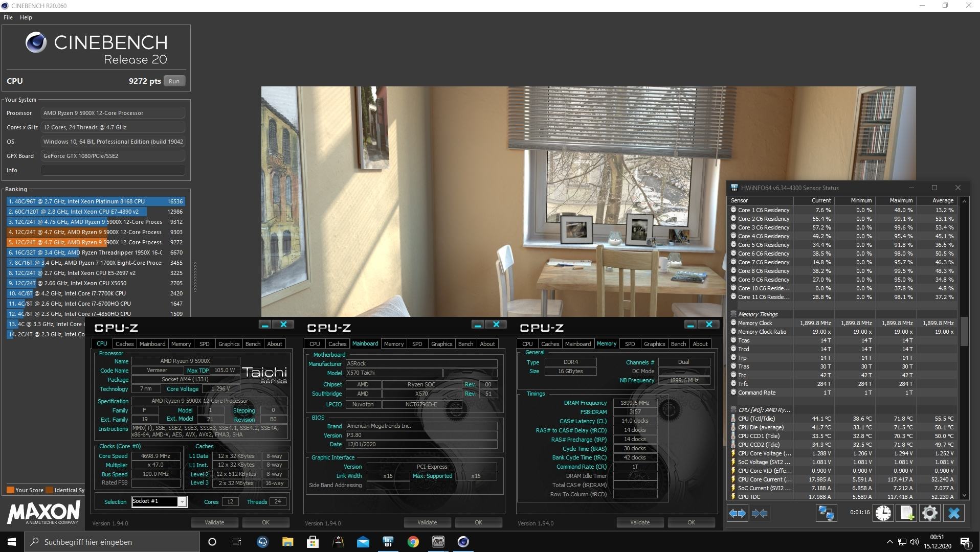980x552 pixels.
Task: Open blue headset app on taskbar
Action: point(262,542)
